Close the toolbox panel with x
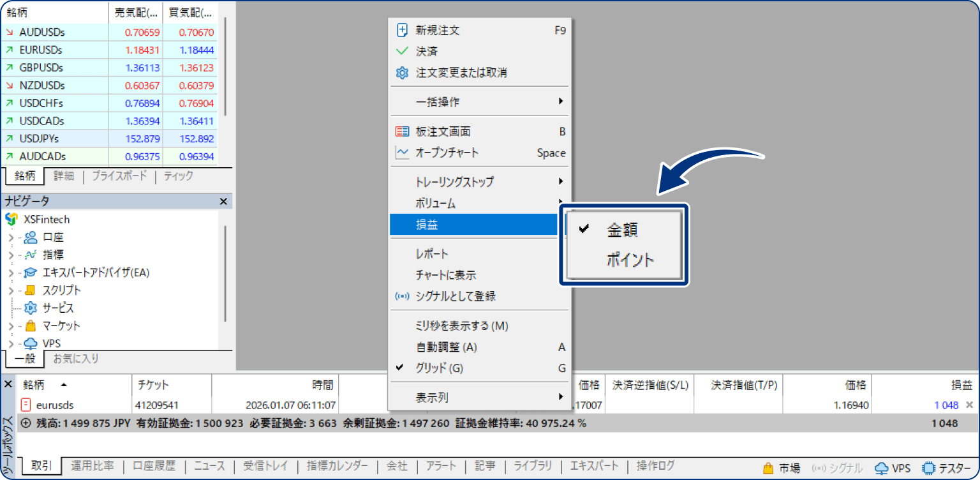 point(8,384)
